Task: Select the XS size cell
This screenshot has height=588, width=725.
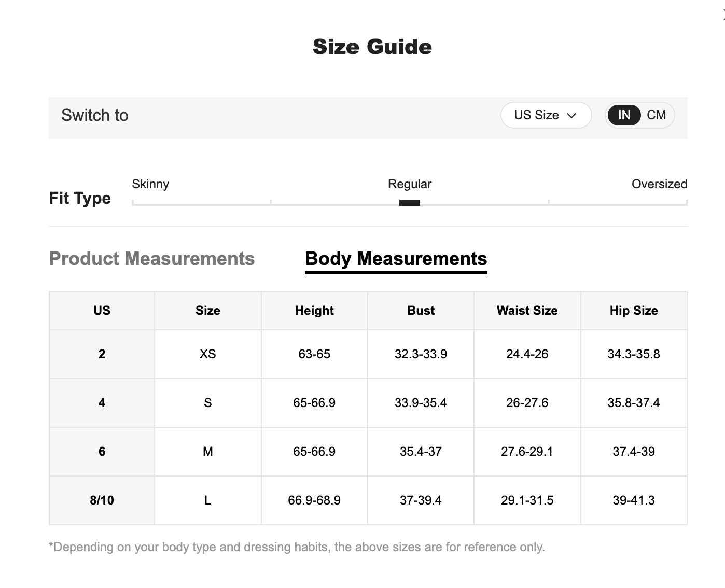Action: point(208,354)
